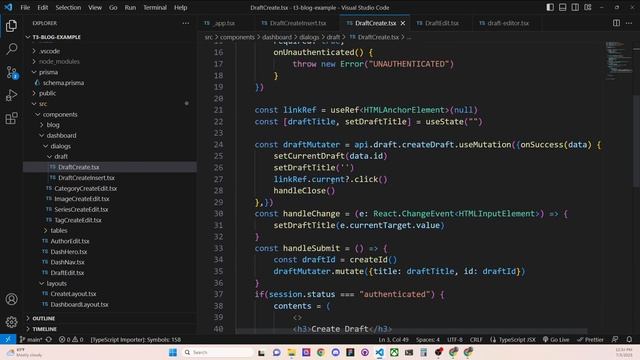Toggle primary side bar layout icon
This screenshot has height=360, width=640.
coord(550,7)
